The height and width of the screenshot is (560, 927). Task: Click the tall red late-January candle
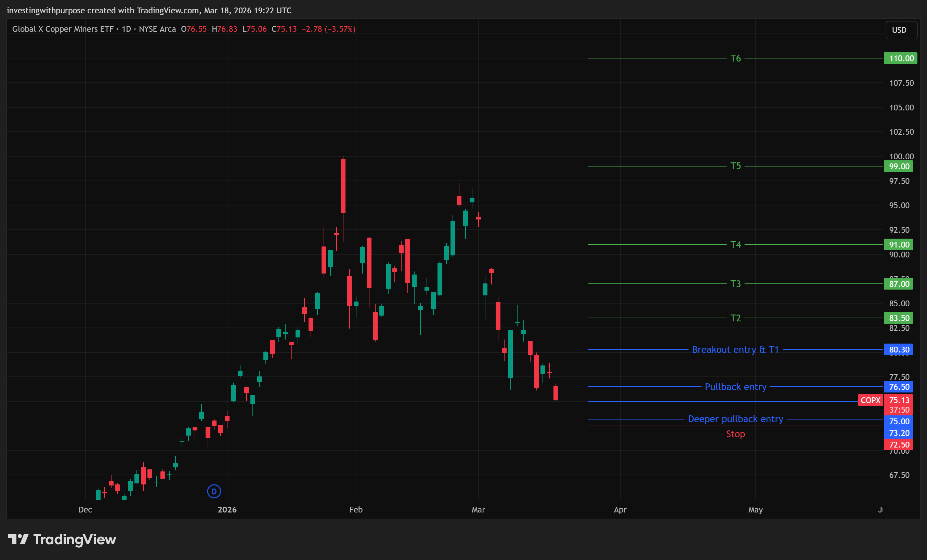click(x=343, y=186)
